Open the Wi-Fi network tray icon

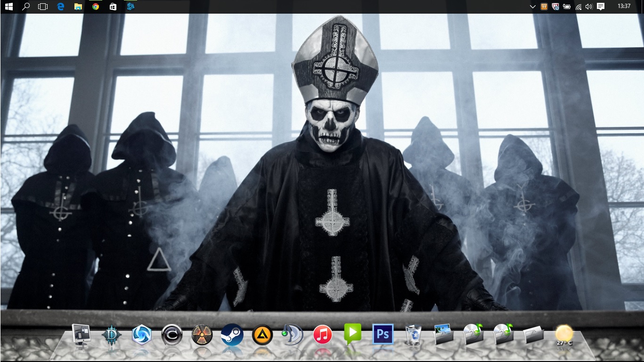pos(579,7)
